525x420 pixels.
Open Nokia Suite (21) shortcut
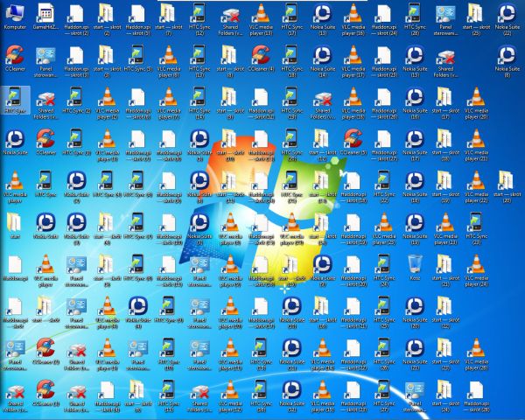[x=416, y=355]
